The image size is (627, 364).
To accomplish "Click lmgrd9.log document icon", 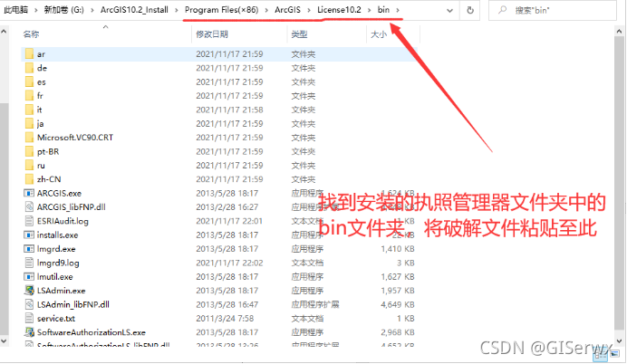I will pyautogui.click(x=29, y=263).
